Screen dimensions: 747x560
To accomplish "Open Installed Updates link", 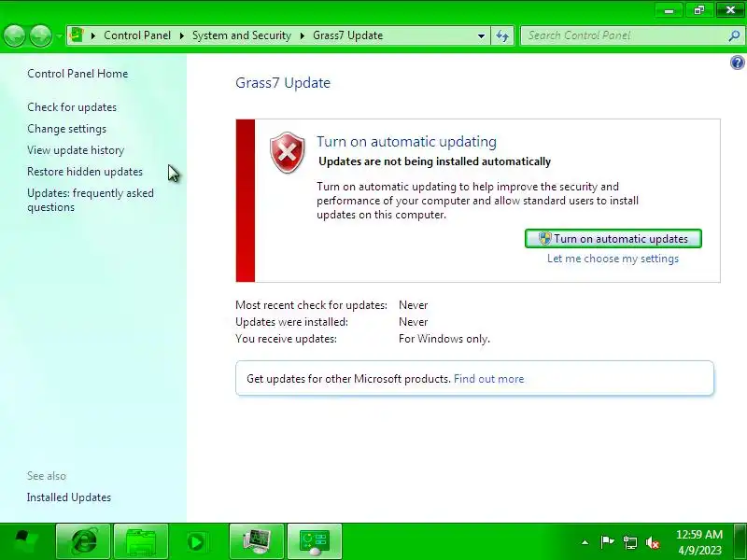I will (x=69, y=497).
